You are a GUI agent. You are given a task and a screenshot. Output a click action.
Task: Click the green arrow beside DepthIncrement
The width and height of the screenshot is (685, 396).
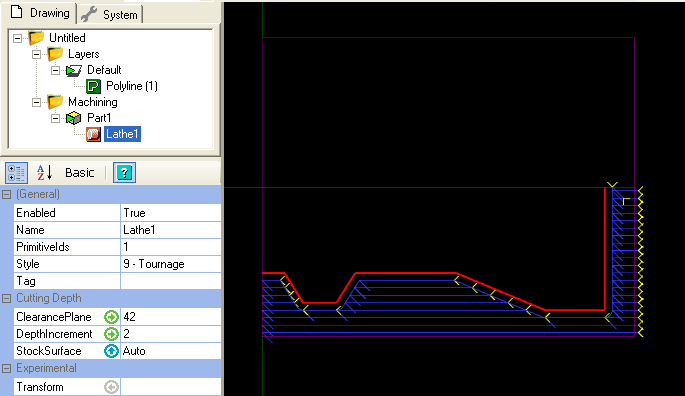[x=111, y=334]
